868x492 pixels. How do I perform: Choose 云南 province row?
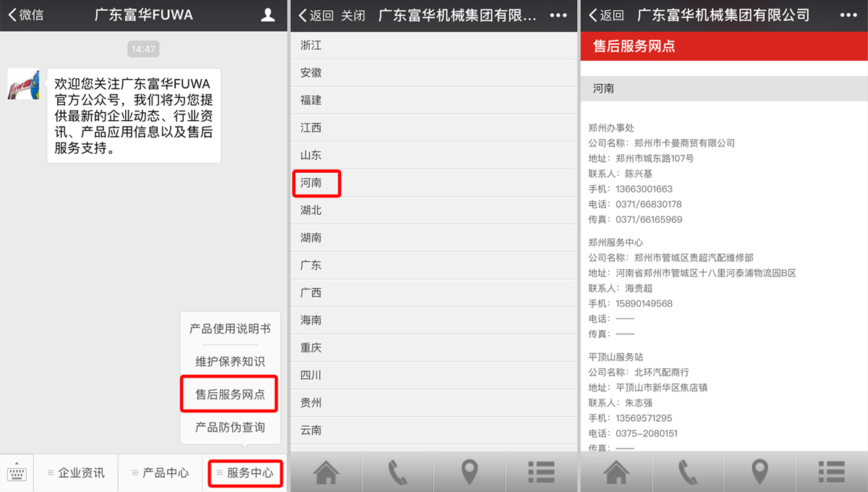coord(434,430)
